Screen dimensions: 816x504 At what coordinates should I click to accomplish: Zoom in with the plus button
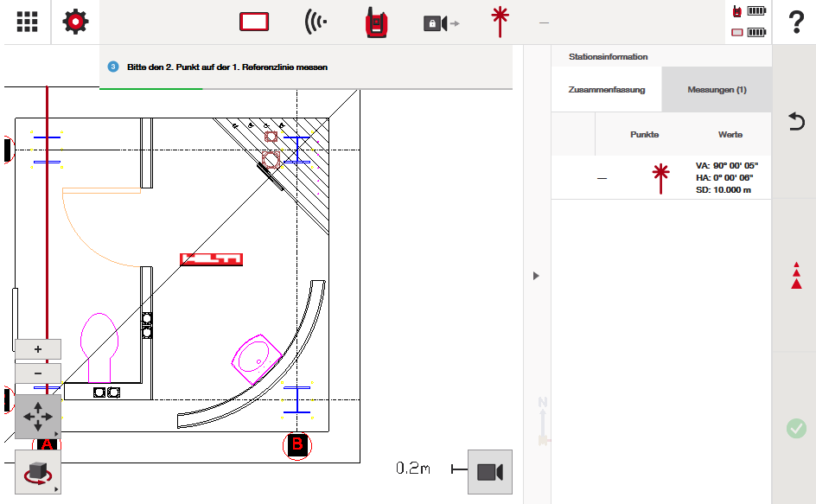click(38, 349)
